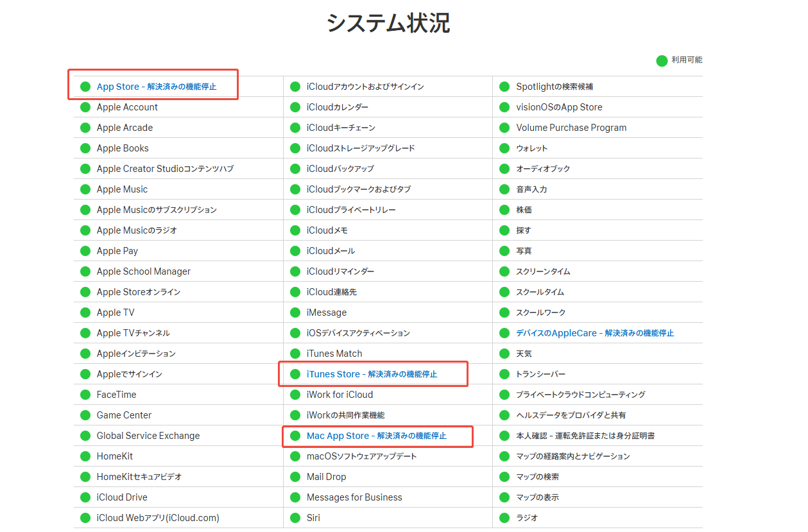
Task: Select the iCloudカレンダー entry
Action: tap(338, 107)
